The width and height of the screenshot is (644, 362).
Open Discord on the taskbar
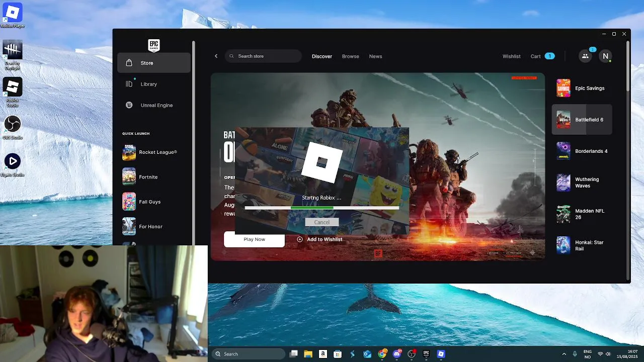pyautogui.click(x=397, y=354)
